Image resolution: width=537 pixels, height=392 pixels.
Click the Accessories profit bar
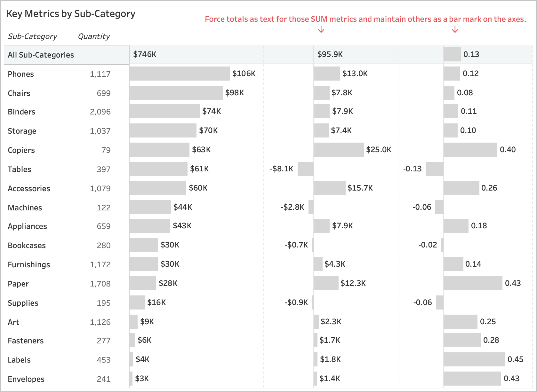[x=329, y=188]
